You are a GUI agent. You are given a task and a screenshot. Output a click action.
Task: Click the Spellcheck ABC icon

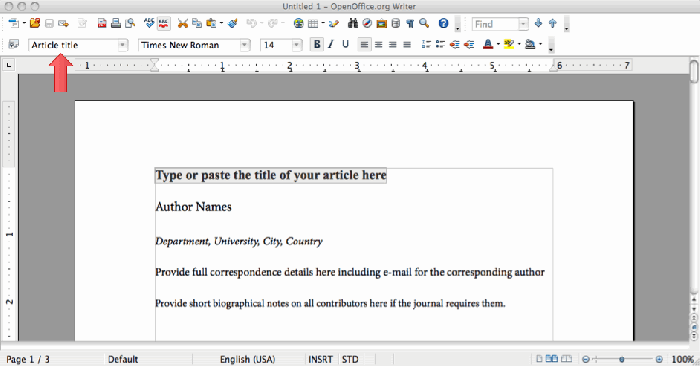click(149, 23)
